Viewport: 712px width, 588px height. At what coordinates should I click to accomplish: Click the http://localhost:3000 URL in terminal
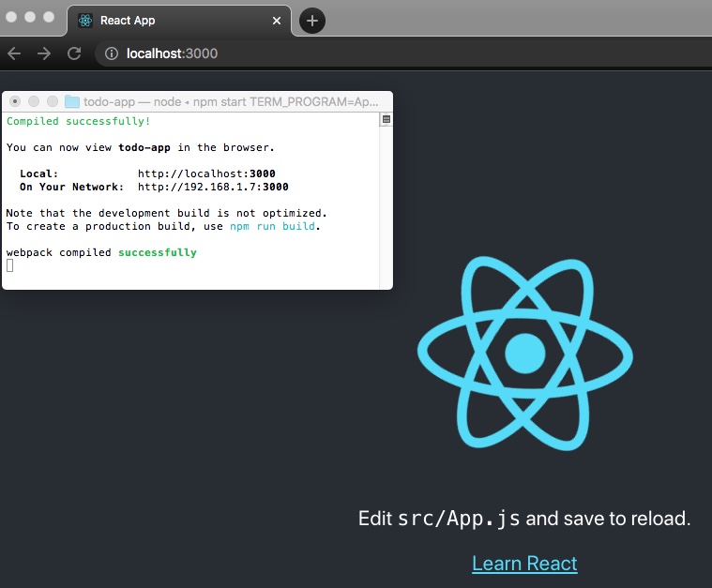coord(206,173)
